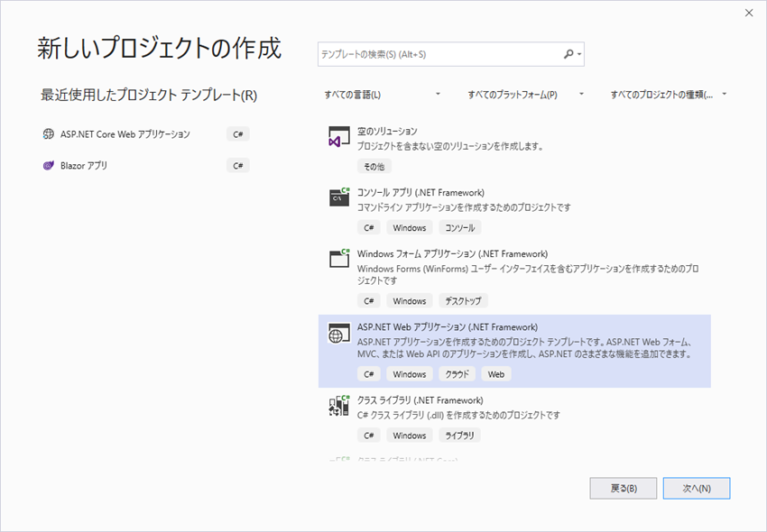Screen dimensions: 767x532
Task: Click the クラウド tag on ASP.NET Web
Action: [457, 374]
